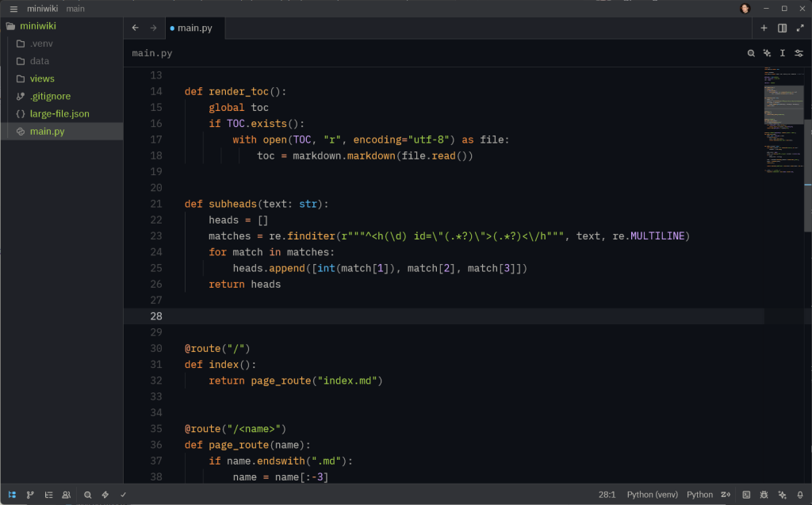Click the 28:1 cursor position indicator

point(607,494)
